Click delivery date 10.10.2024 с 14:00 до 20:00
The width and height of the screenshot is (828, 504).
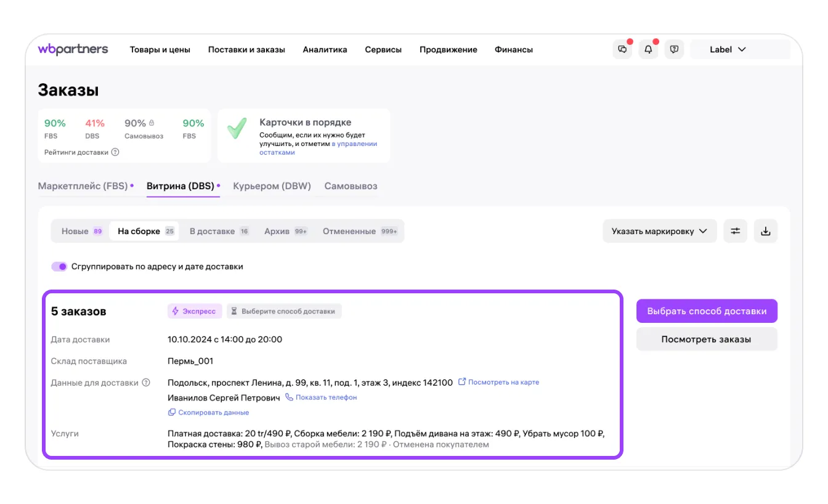point(225,339)
